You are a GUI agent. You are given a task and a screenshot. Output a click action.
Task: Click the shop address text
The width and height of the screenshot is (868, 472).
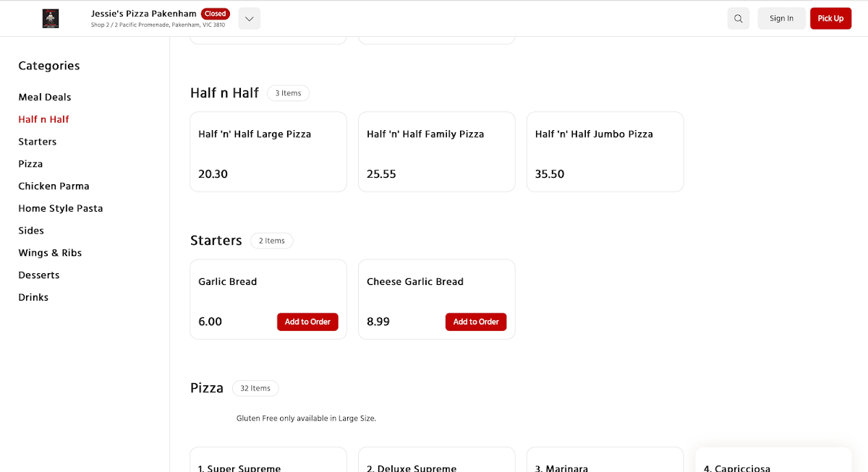click(x=158, y=25)
